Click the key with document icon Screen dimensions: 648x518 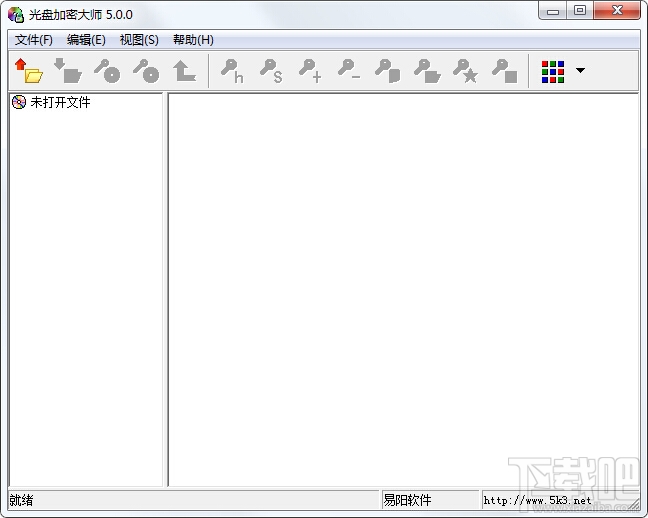click(388, 71)
